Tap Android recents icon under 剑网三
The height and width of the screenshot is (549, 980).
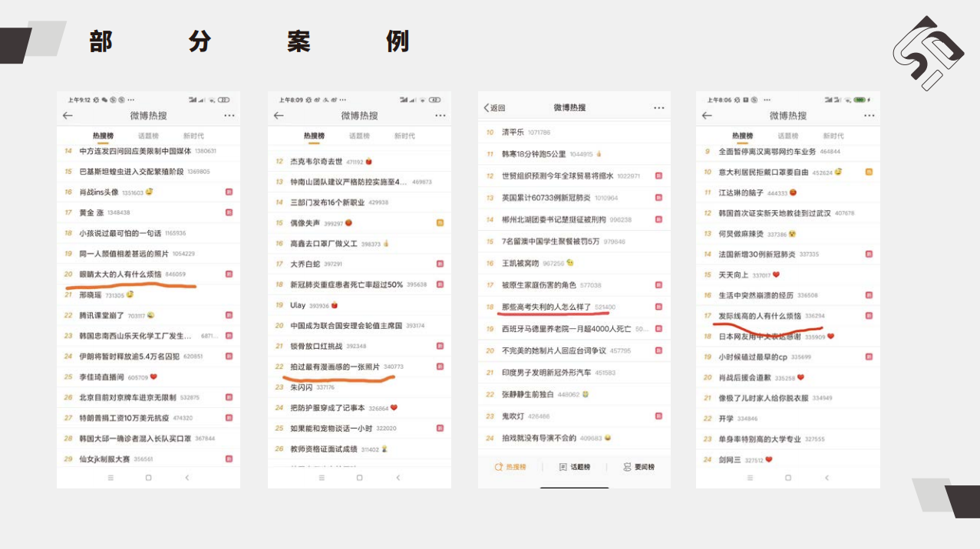(750, 478)
